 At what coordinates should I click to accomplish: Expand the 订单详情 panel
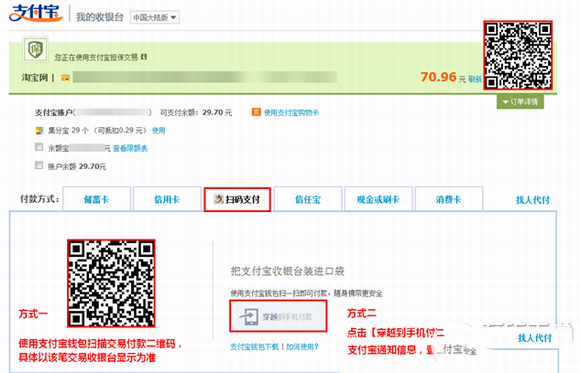pyautogui.click(x=520, y=102)
